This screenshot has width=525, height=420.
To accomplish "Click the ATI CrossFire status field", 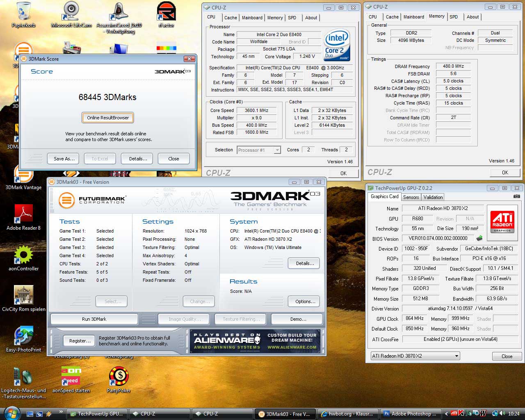I will (460, 339).
